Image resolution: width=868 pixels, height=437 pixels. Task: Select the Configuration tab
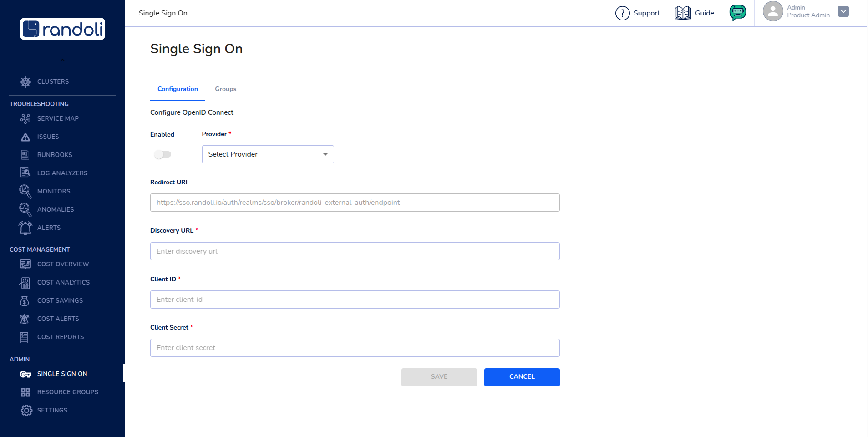178,89
